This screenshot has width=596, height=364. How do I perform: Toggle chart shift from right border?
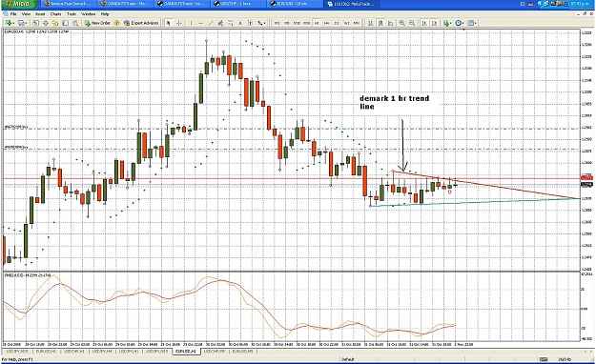[435, 23]
